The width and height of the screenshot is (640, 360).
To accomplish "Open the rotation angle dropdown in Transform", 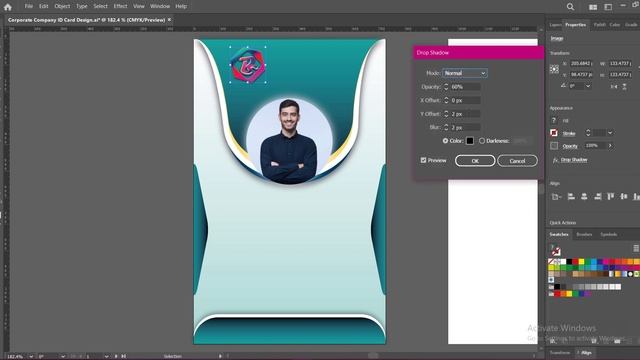I will click(x=588, y=86).
